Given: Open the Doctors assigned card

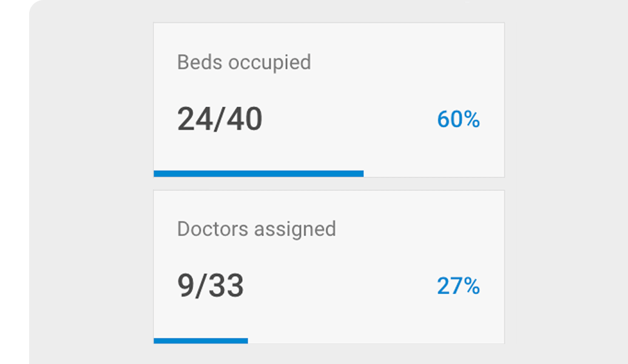Looking at the screenshot, I should click(329, 267).
